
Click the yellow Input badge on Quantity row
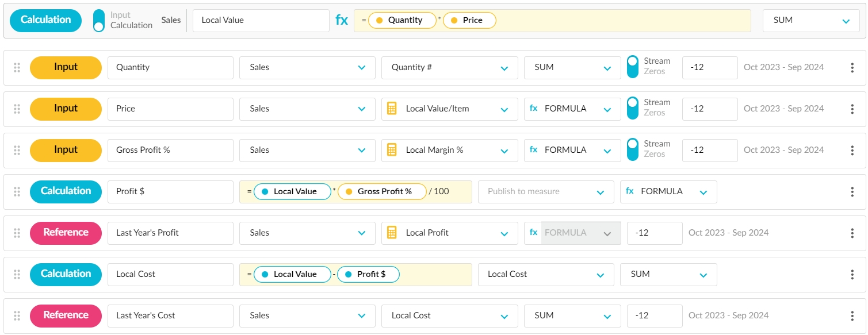66,67
